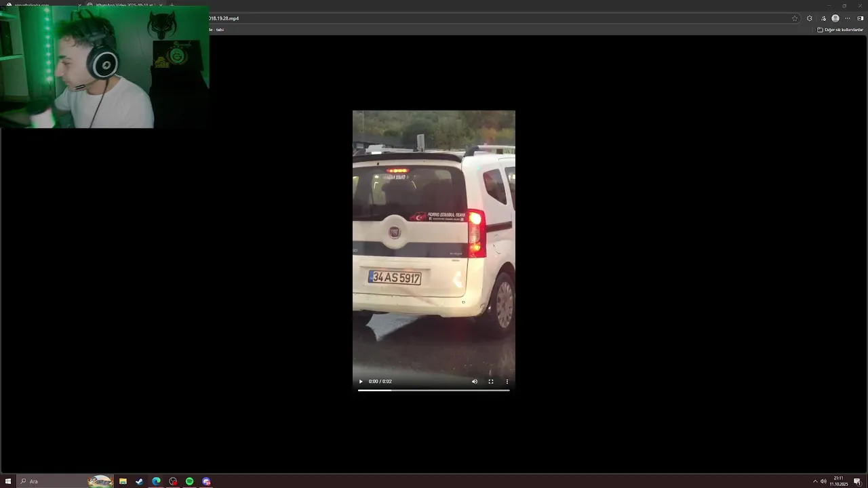Open the volume control in system tray
Viewport: 868px width, 488px height.
point(824,481)
